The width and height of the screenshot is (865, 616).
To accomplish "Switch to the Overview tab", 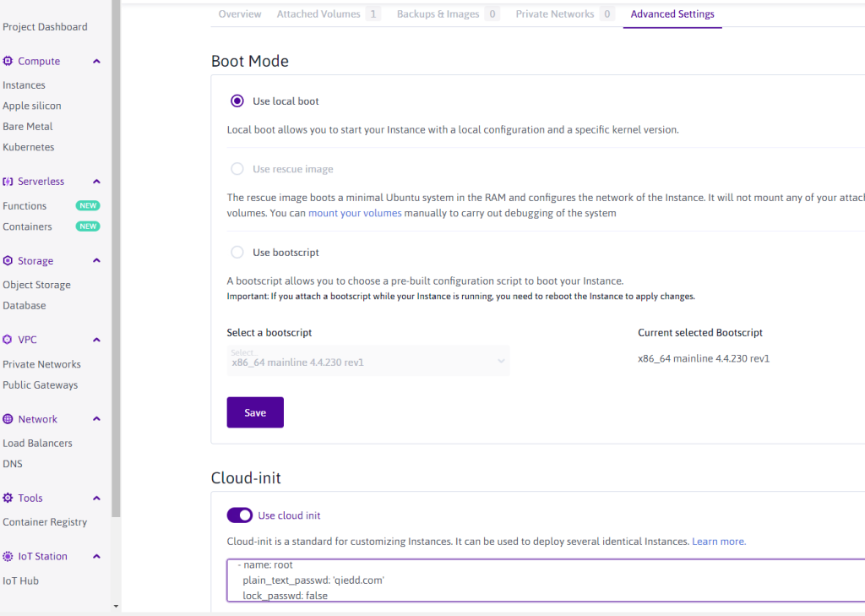I will 239,14.
